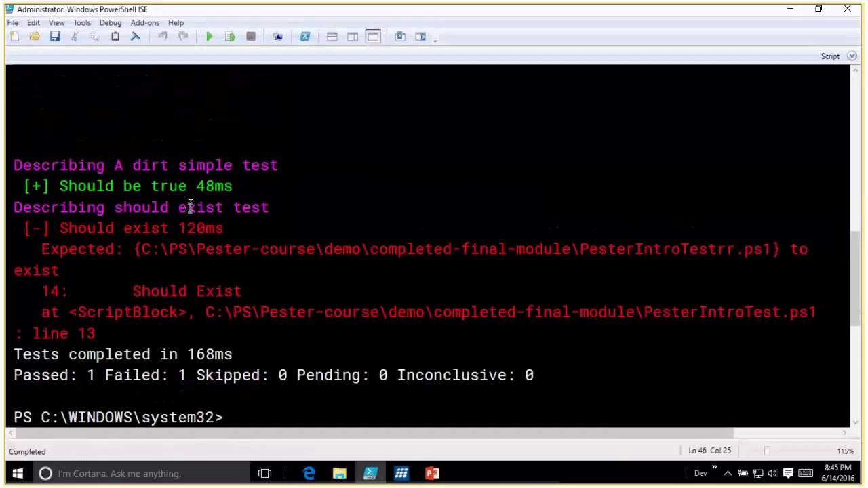This screenshot has width=868, height=488.
Task: Show Script Pane Top layout icon
Action: (332, 37)
